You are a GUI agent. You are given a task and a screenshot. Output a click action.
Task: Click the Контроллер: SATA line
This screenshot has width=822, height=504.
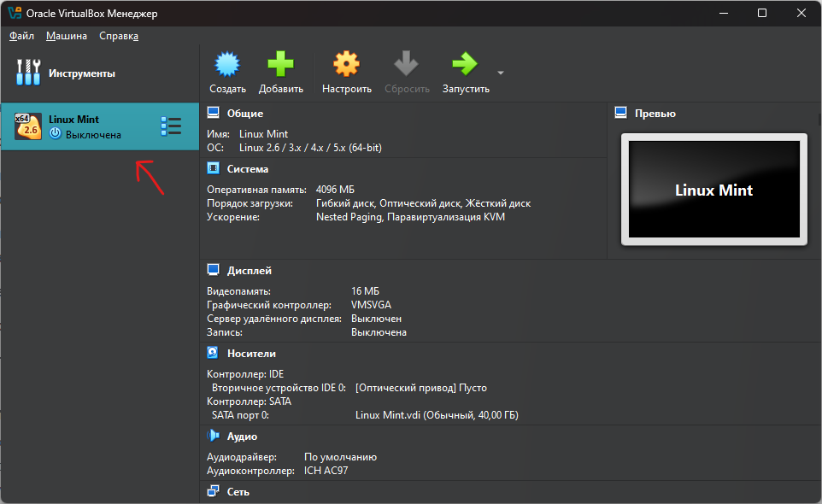click(249, 401)
